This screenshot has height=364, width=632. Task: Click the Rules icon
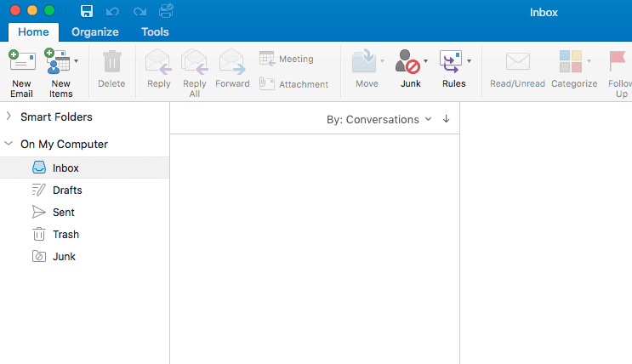451,62
